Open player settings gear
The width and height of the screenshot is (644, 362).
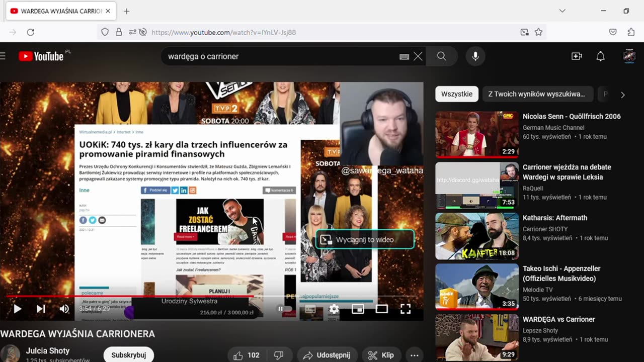point(334,309)
